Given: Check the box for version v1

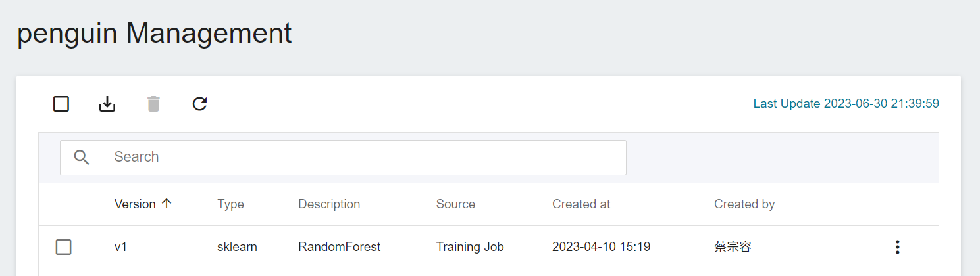Looking at the screenshot, I should point(63,247).
